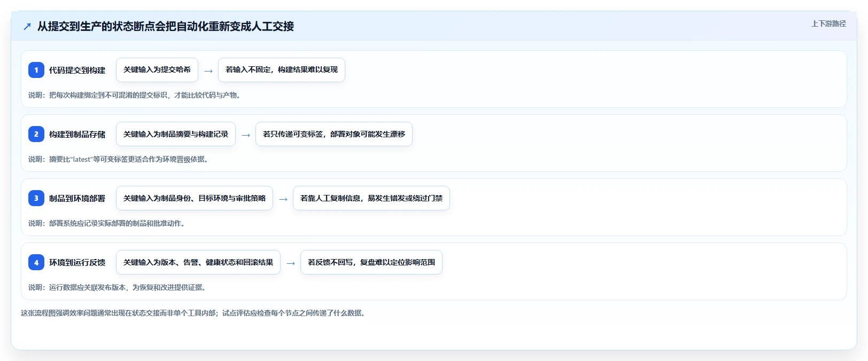Click the arrow after 目标环境与审批策略 chip
This screenshot has height=361, width=868.
click(x=283, y=199)
